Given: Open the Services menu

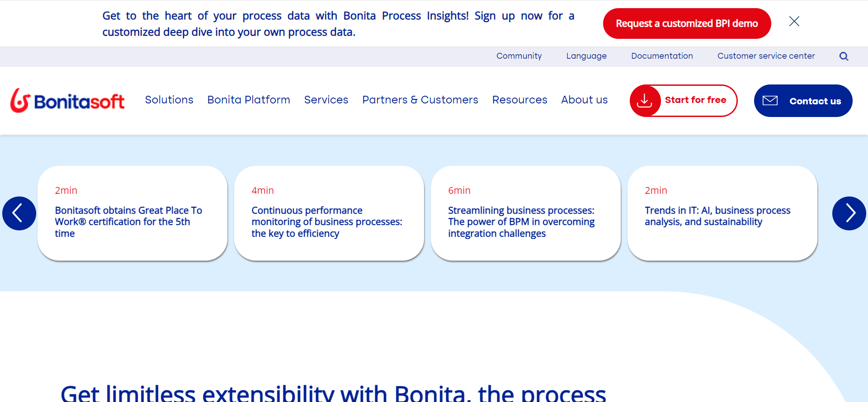Looking at the screenshot, I should (326, 100).
